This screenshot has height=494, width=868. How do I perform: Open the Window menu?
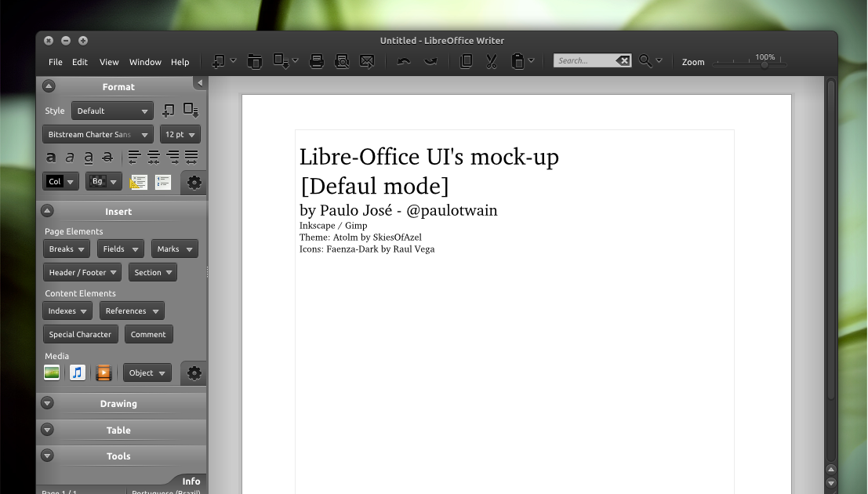145,62
